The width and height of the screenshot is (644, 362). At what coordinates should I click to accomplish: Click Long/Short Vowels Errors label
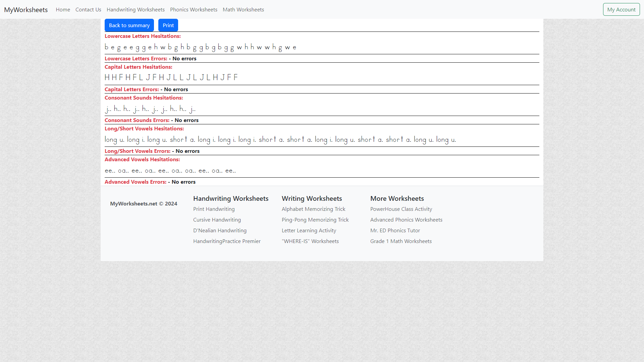(138, 151)
